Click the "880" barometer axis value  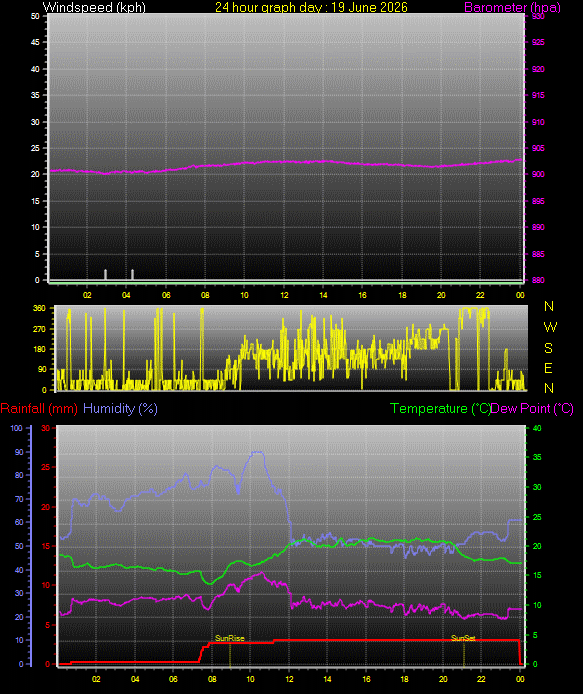click(x=538, y=280)
